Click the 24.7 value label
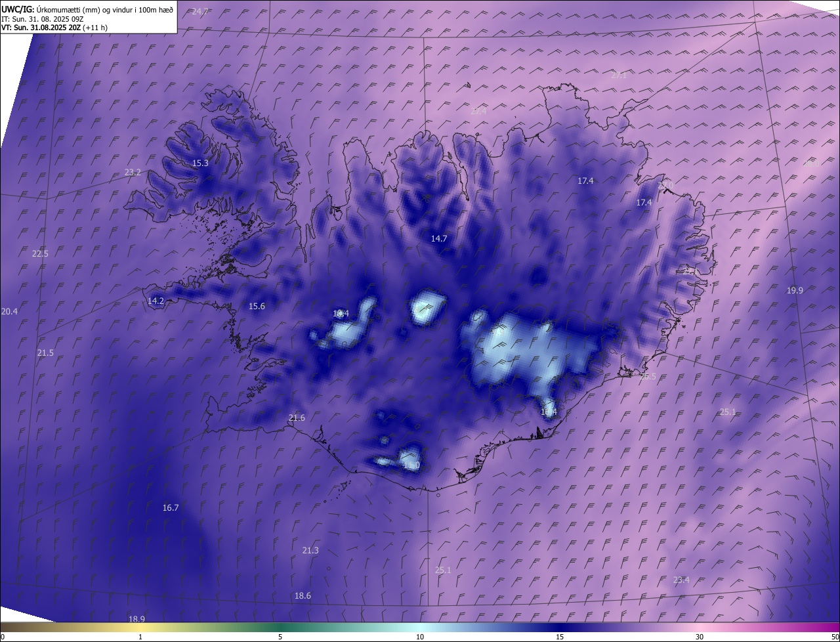The width and height of the screenshot is (840, 642). 200,12
